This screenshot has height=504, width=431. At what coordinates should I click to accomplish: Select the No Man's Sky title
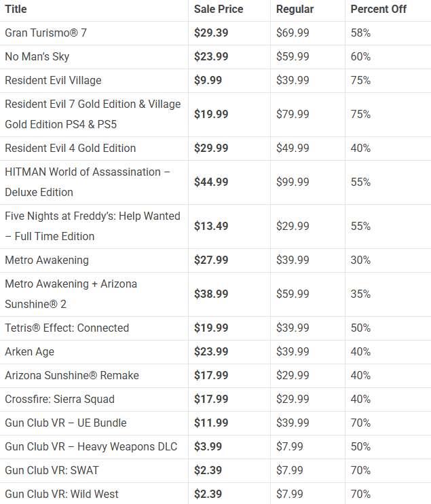point(37,56)
